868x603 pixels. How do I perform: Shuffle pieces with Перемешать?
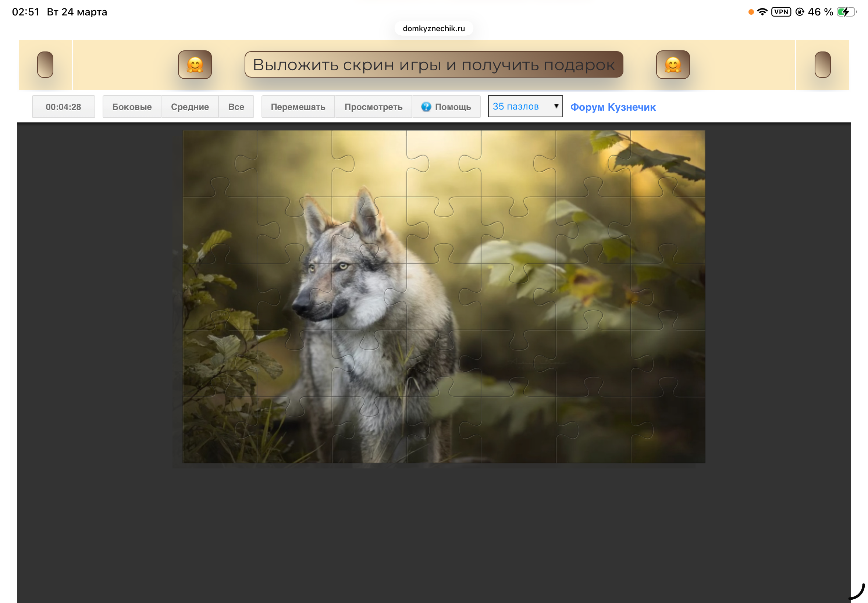(298, 107)
